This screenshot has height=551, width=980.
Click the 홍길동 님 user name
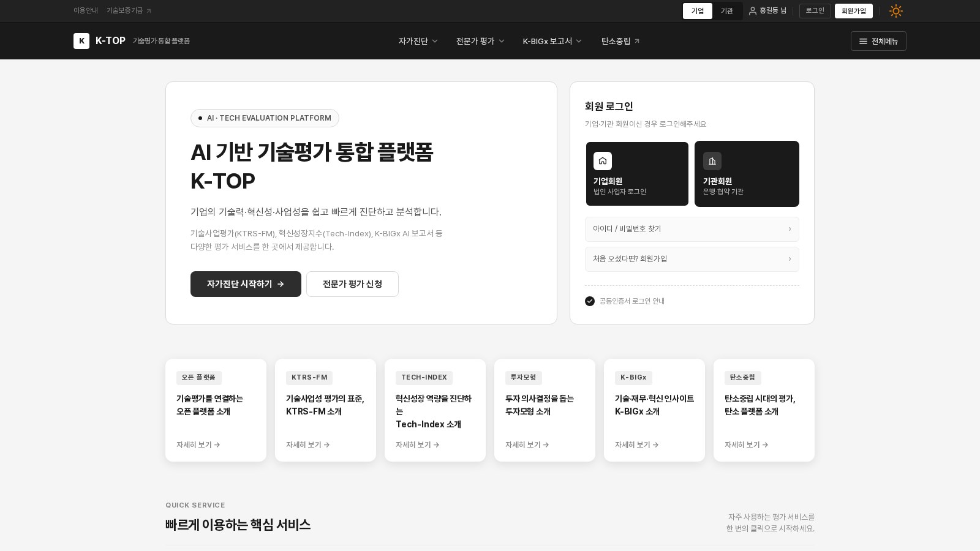773,11
